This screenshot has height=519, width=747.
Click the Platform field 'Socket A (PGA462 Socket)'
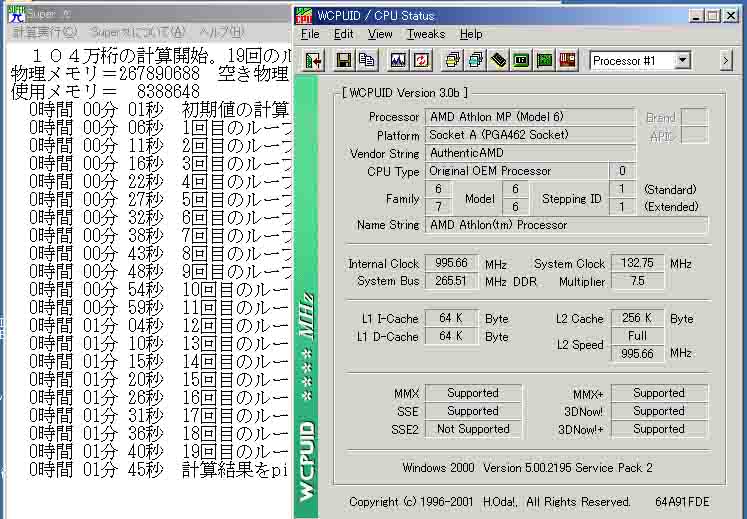point(530,135)
